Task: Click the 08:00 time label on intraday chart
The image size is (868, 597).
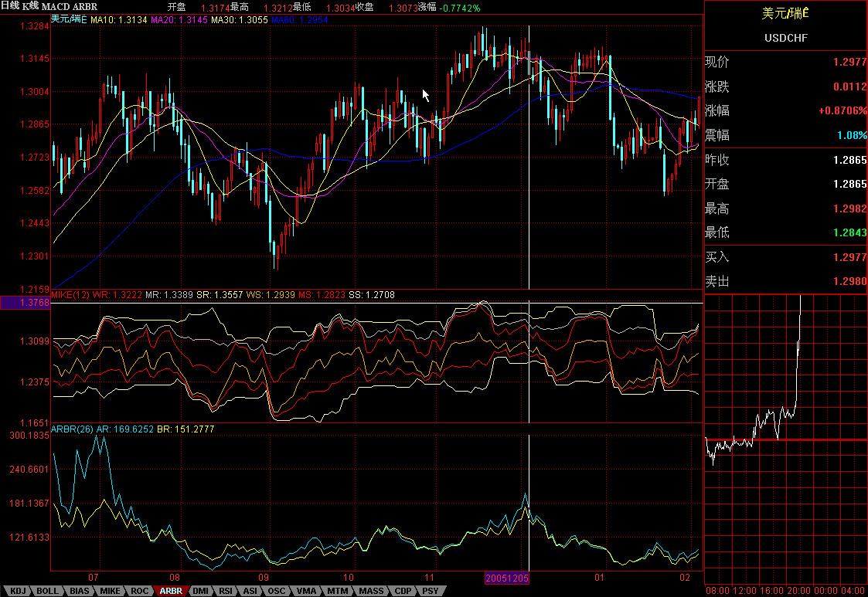Action: 717,591
